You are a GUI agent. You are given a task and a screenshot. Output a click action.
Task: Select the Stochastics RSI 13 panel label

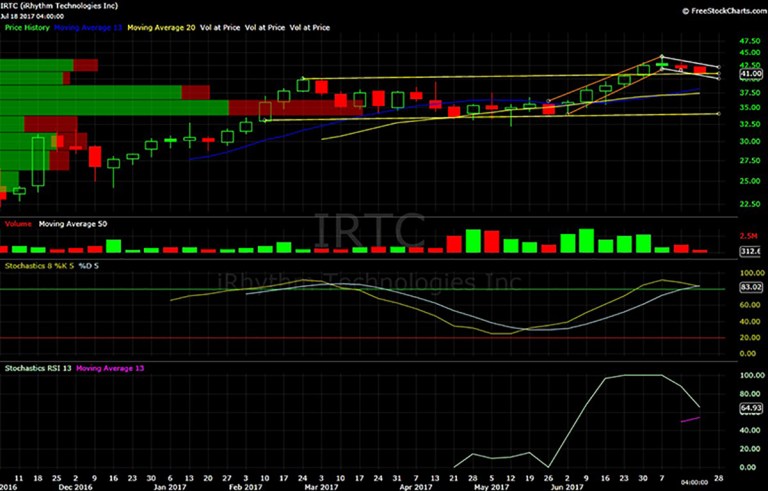click(x=38, y=368)
